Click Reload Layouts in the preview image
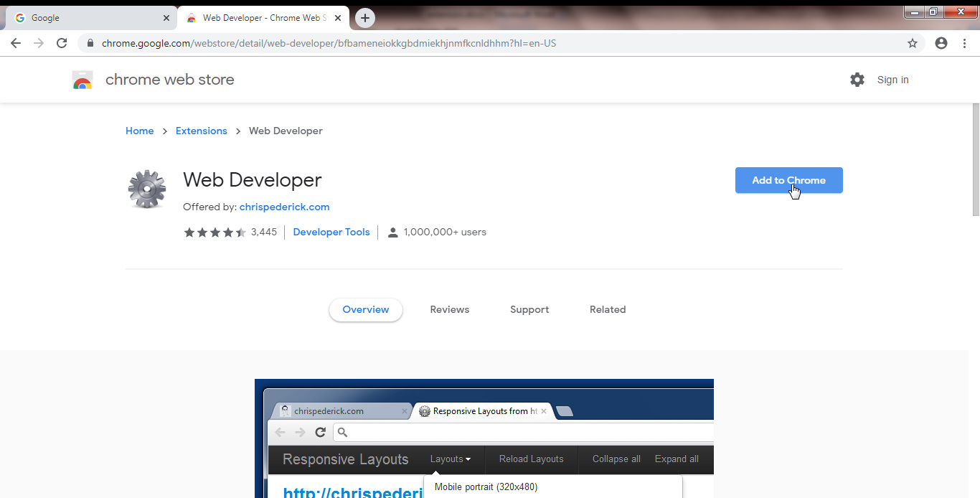The image size is (980, 498). tap(532, 459)
